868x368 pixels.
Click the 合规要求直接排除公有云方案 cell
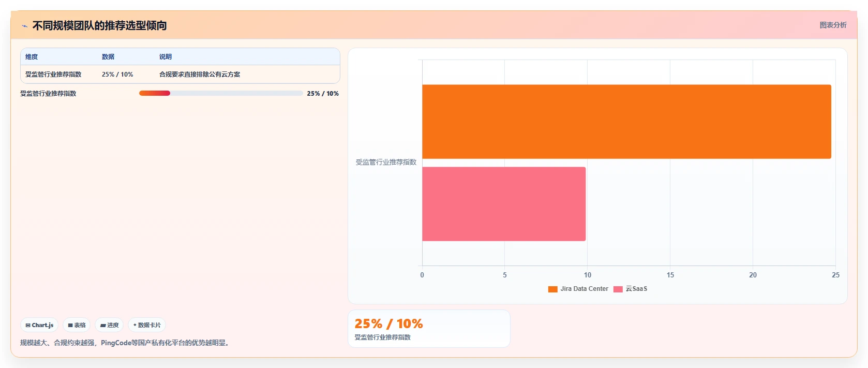pyautogui.click(x=200, y=75)
